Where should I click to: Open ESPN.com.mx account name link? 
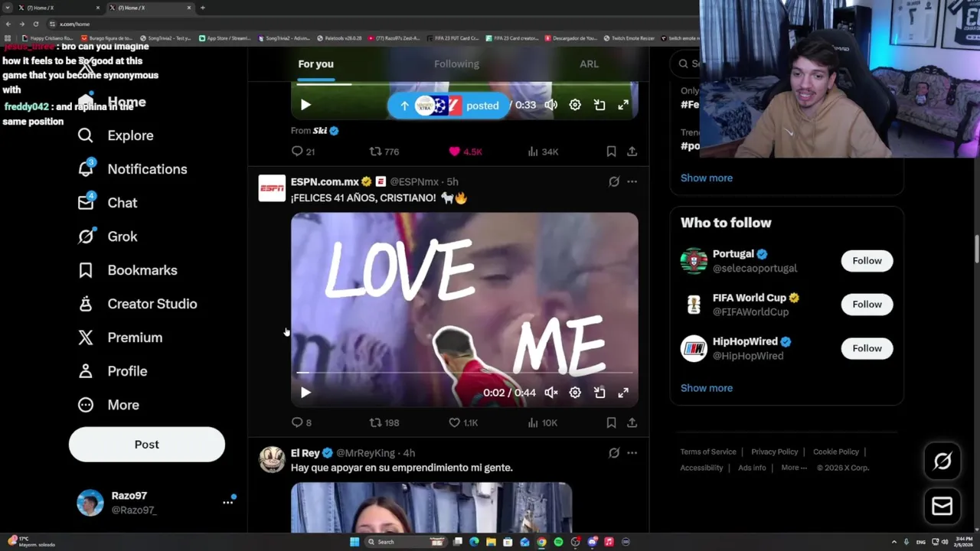click(325, 182)
